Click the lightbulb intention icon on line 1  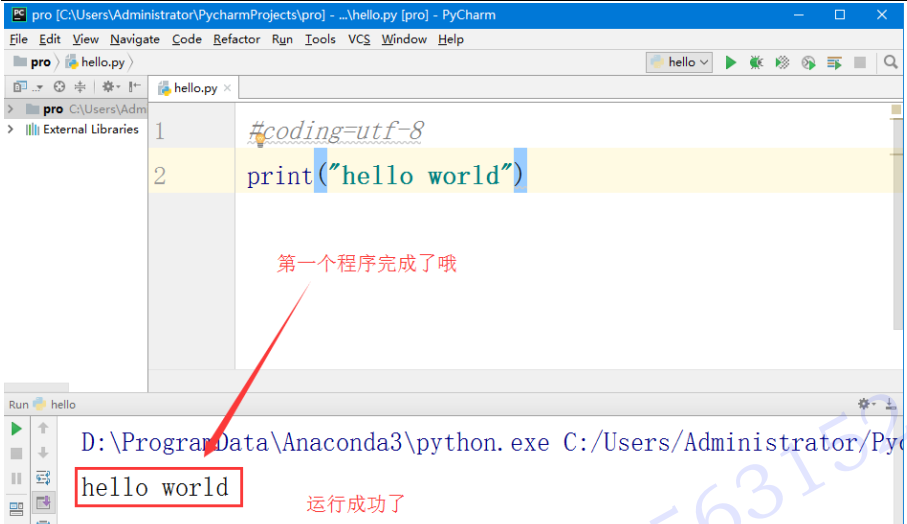[260, 139]
